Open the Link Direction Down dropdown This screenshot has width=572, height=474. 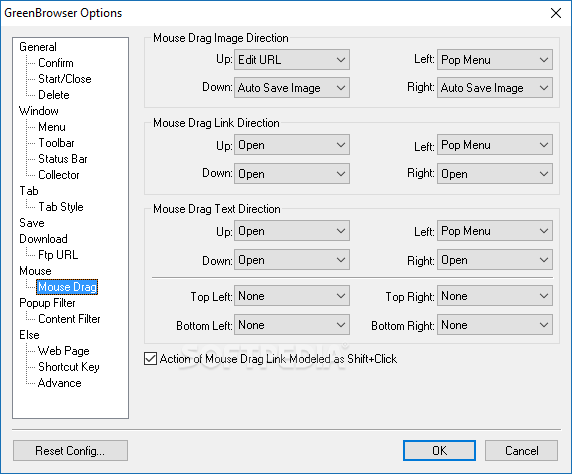pyautogui.click(x=291, y=174)
